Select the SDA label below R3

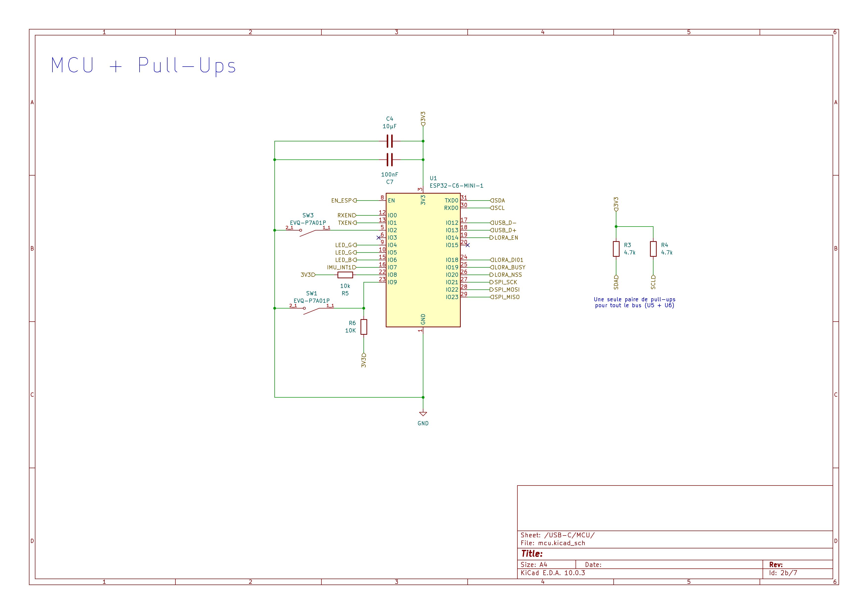(616, 282)
